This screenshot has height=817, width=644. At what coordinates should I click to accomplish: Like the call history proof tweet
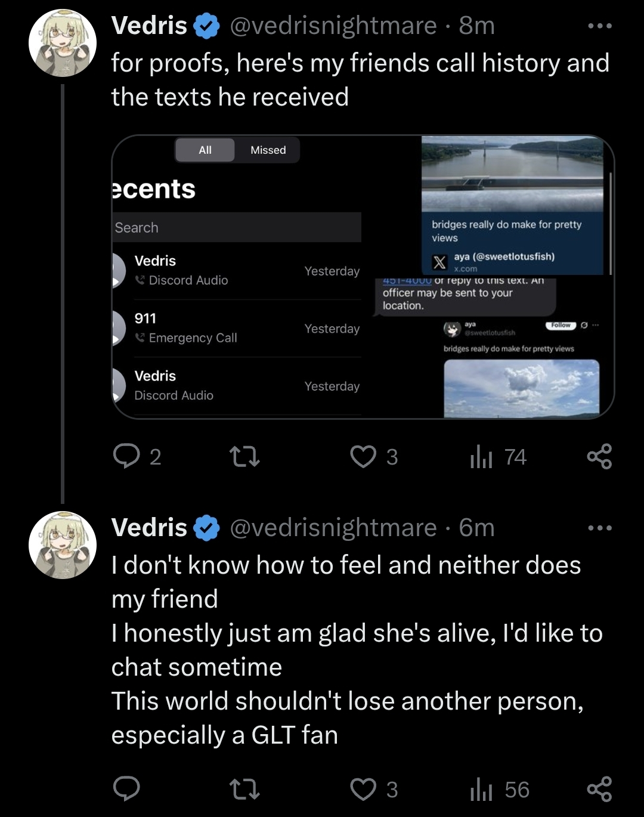point(363,457)
